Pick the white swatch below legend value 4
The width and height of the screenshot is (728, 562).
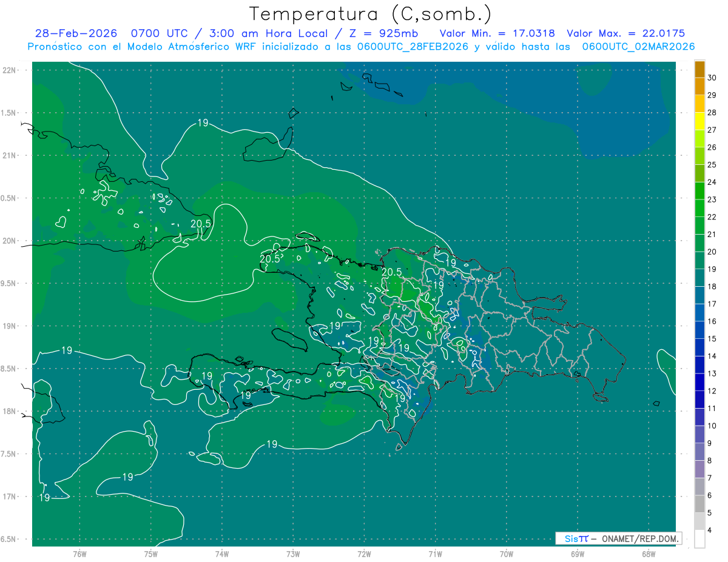(699, 540)
